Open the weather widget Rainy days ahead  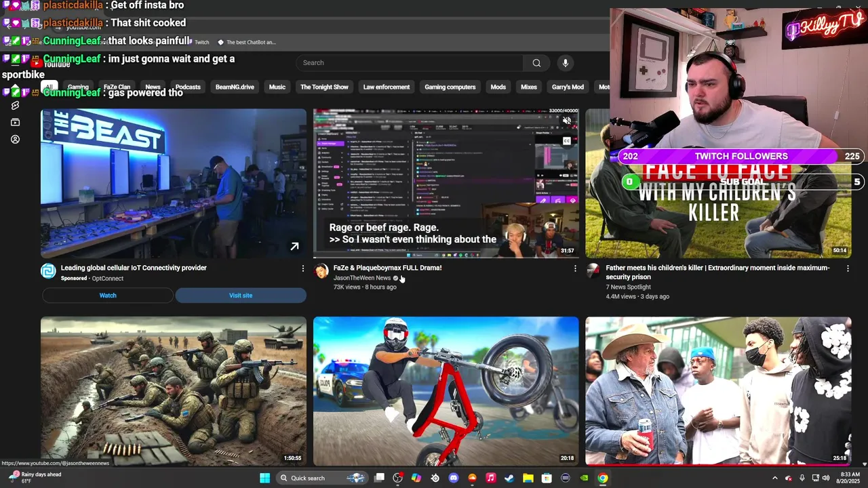(35, 478)
